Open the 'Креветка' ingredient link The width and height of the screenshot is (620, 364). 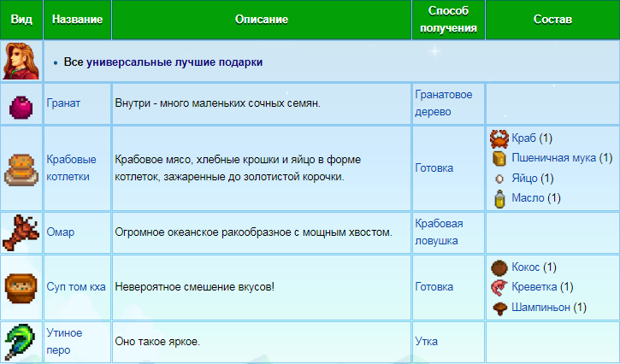click(x=534, y=286)
